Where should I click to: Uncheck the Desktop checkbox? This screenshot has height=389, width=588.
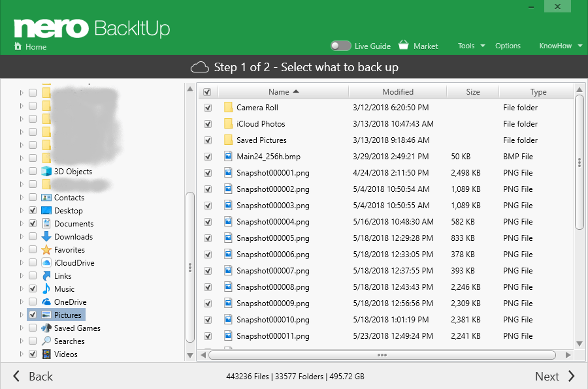tap(33, 210)
